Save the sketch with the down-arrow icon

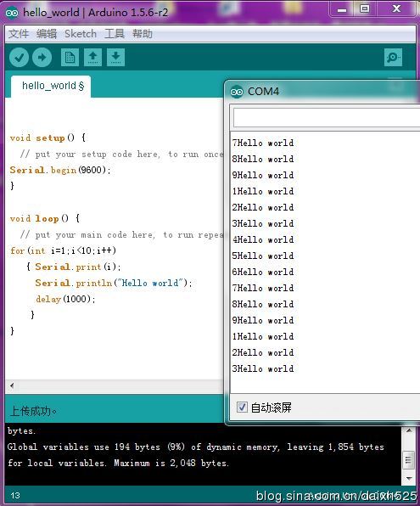click(x=115, y=58)
